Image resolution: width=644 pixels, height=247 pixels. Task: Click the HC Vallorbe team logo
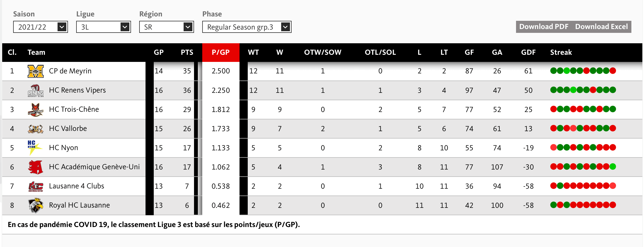[x=36, y=129]
